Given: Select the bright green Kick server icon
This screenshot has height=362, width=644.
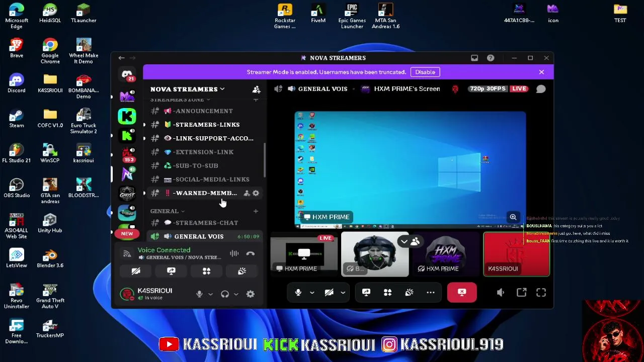Looking at the screenshot, I should point(127,116).
